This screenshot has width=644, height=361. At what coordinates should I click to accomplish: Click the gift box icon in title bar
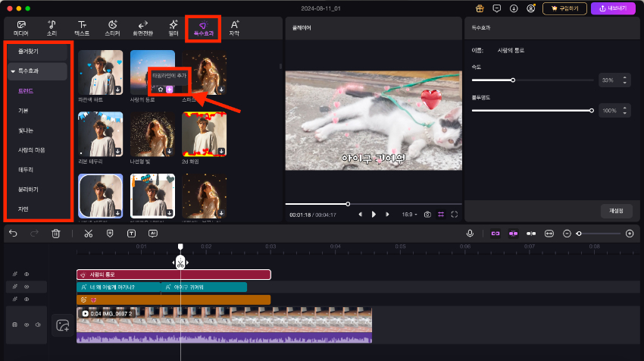(479, 8)
